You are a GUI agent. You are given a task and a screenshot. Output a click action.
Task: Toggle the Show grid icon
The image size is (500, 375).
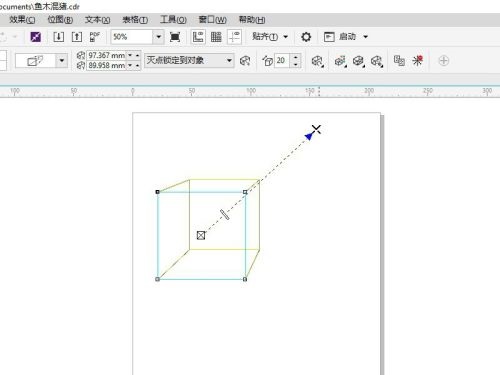click(216, 37)
